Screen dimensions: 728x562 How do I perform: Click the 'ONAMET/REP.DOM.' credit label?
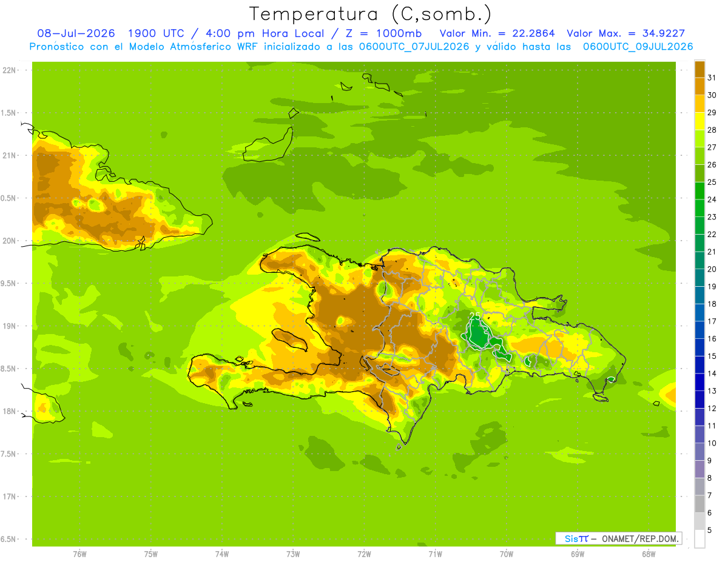tap(640, 538)
